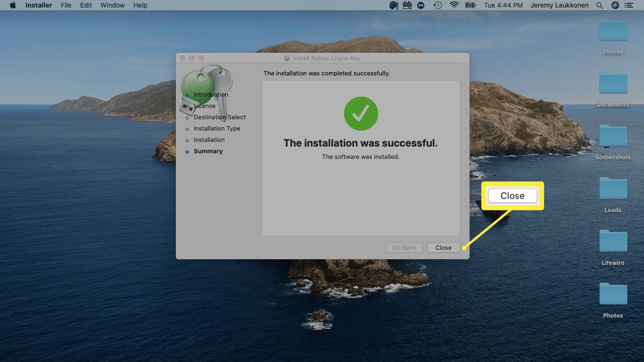Viewport: 644px width, 362px height.
Task: Click 'The installation was successful.' heading
Action: (361, 143)
